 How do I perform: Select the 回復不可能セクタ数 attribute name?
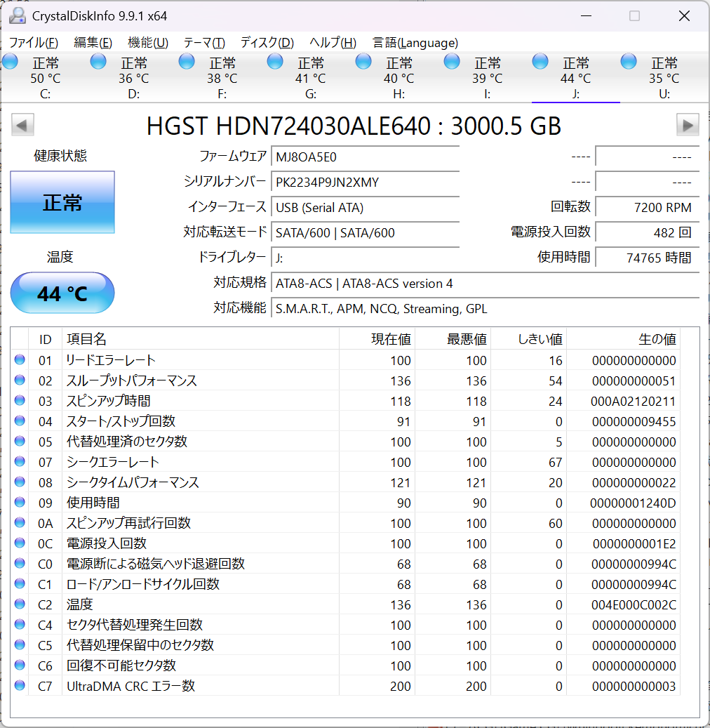pos(121,666)
